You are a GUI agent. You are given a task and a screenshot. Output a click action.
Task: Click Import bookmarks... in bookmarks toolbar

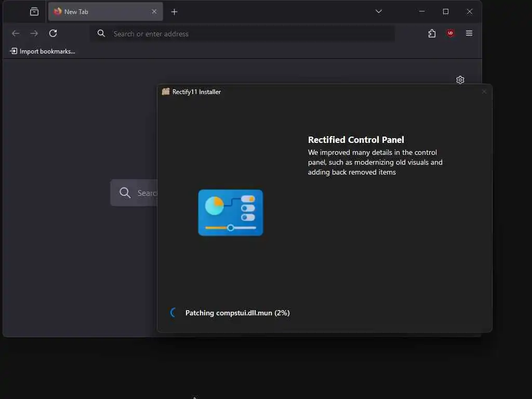(43, 51)
